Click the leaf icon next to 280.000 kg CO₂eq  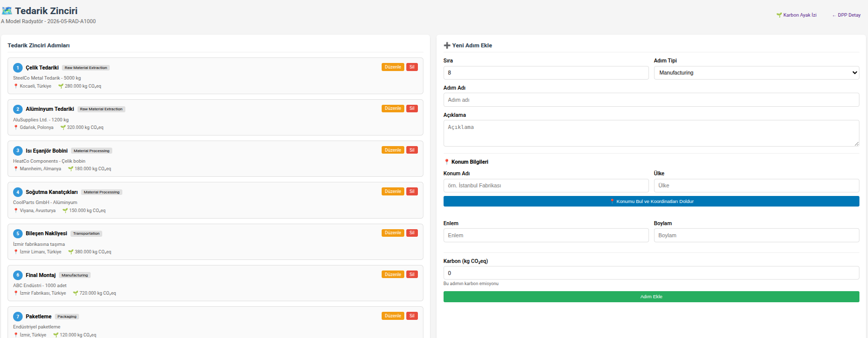coord(61,86)
